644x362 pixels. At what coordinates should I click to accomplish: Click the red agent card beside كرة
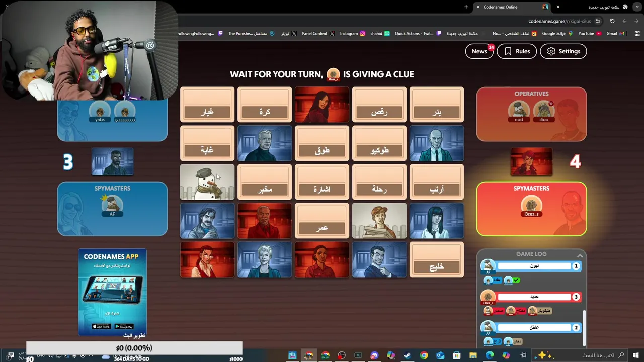tap(322, 105)
